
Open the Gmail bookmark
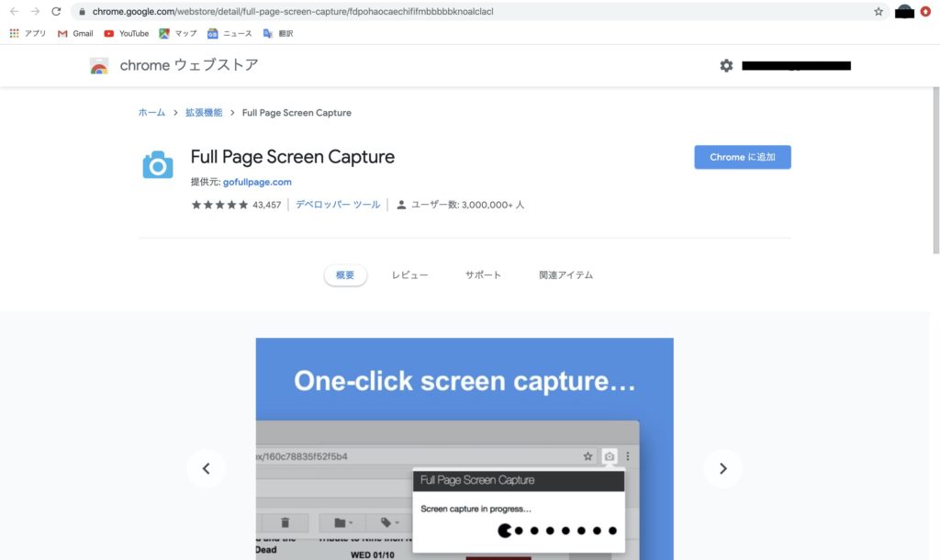[x=75, y=34]
